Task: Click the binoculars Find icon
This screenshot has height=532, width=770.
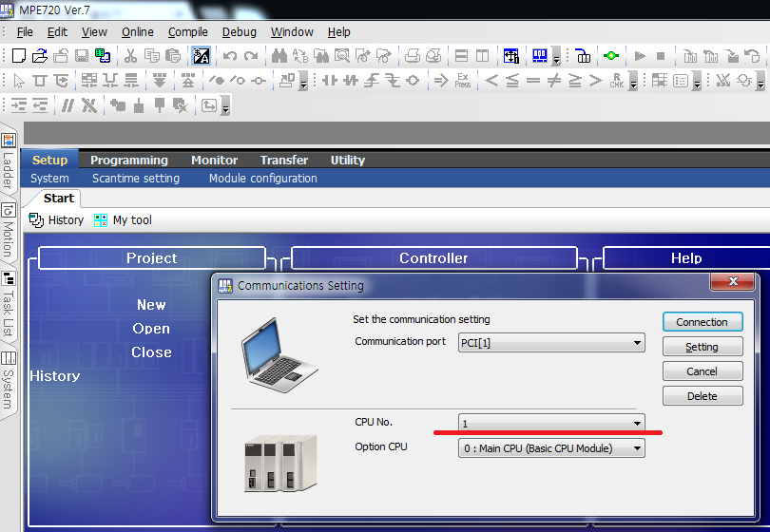Action: click(x=279, y=56)
